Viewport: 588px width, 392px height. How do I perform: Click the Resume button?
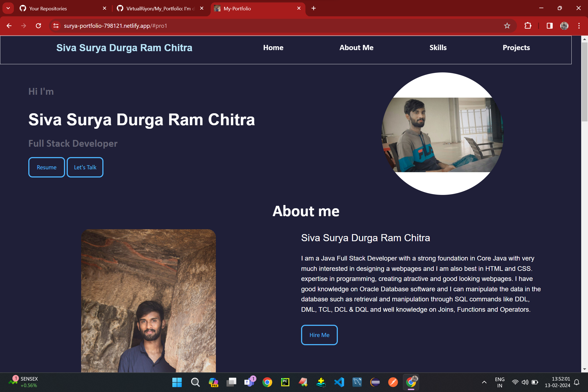point(46,167)
